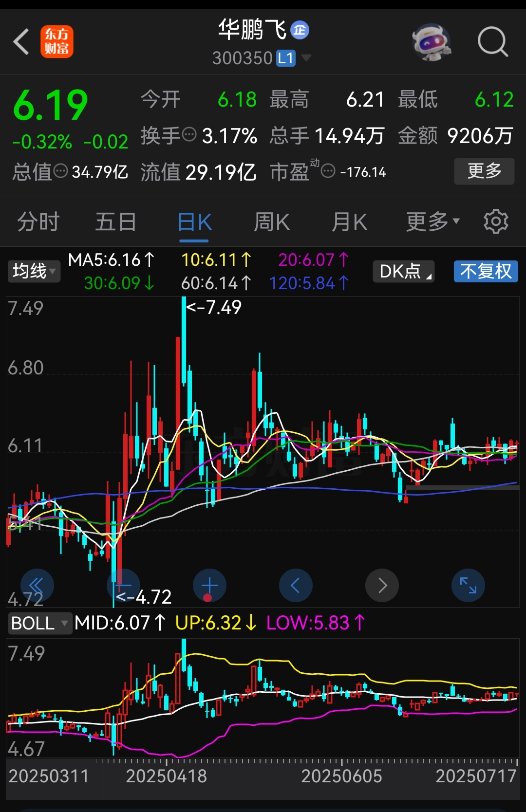Tap the MA20 value 20:6.07
The image size is (526, 812).
[x=314, y=260]
